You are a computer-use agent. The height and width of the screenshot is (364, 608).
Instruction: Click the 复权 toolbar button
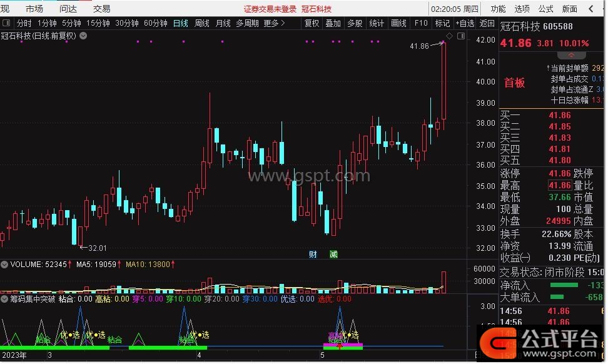coord(312,23)
